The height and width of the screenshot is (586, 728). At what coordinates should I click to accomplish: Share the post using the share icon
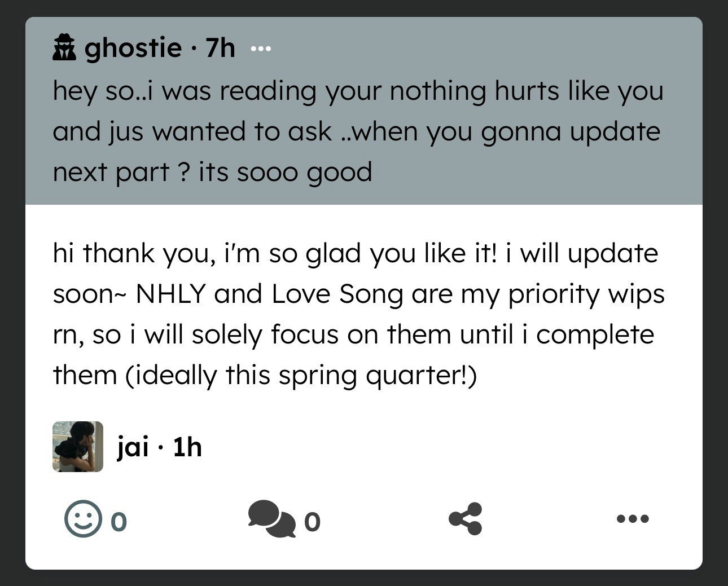466,519
